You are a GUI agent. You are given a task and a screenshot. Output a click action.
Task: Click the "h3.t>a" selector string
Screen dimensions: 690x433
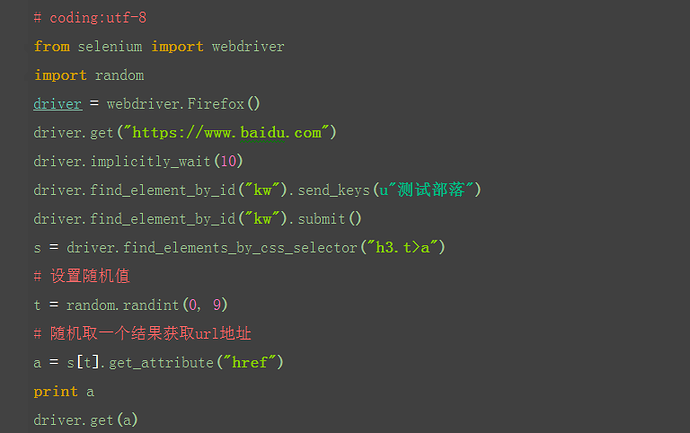[403, 247]
